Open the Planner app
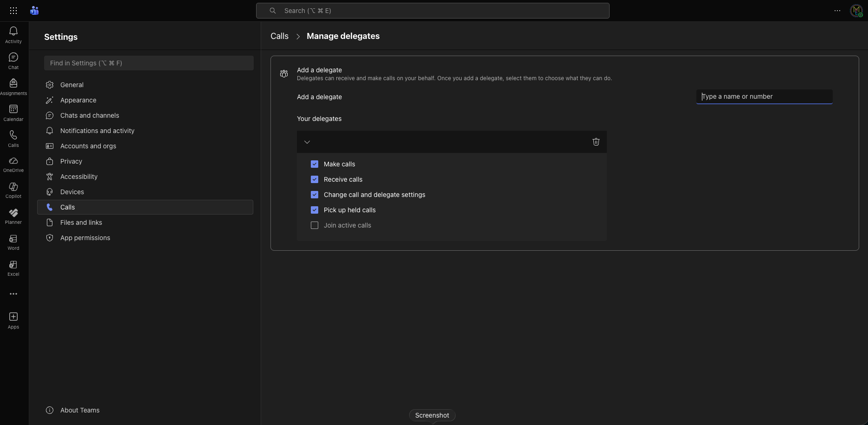 pos(13,216)
